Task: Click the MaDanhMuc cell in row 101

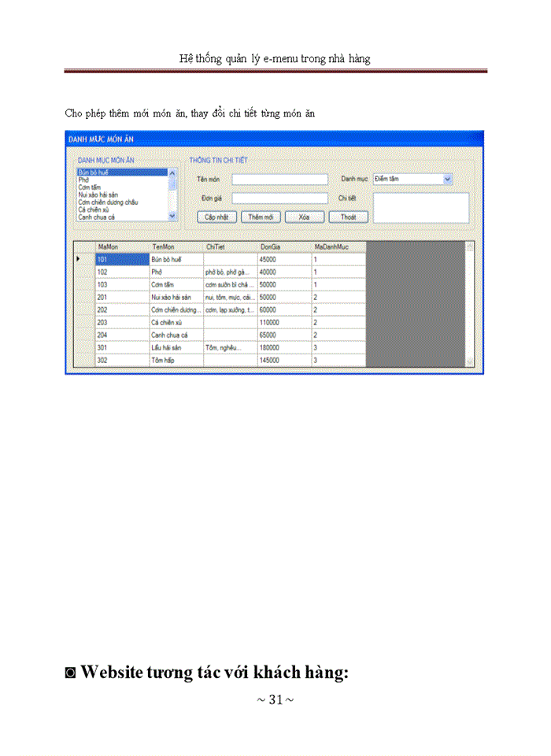Action: click(x=338, y=259)
